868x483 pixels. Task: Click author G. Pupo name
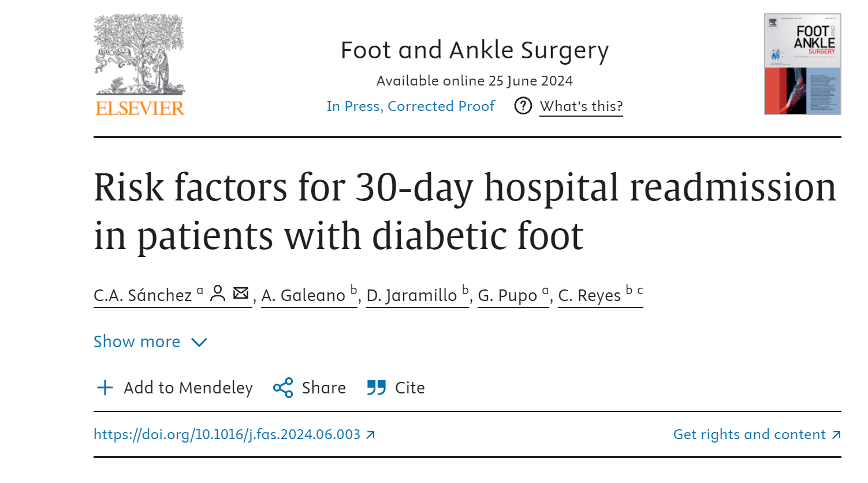[508, 295]
